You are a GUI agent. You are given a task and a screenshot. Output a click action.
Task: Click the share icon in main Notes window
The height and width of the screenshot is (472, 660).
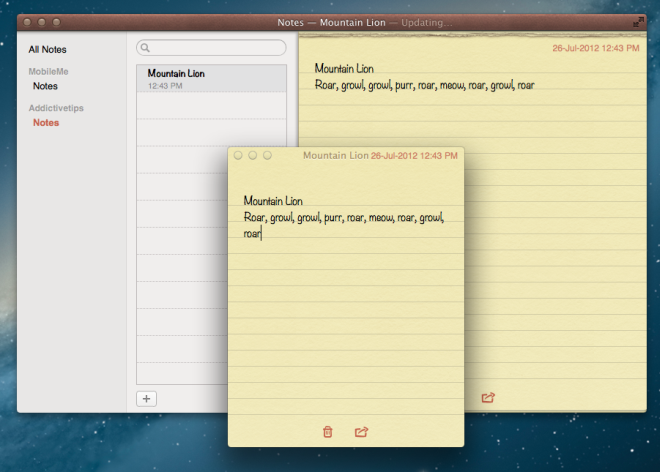point(488,397)
